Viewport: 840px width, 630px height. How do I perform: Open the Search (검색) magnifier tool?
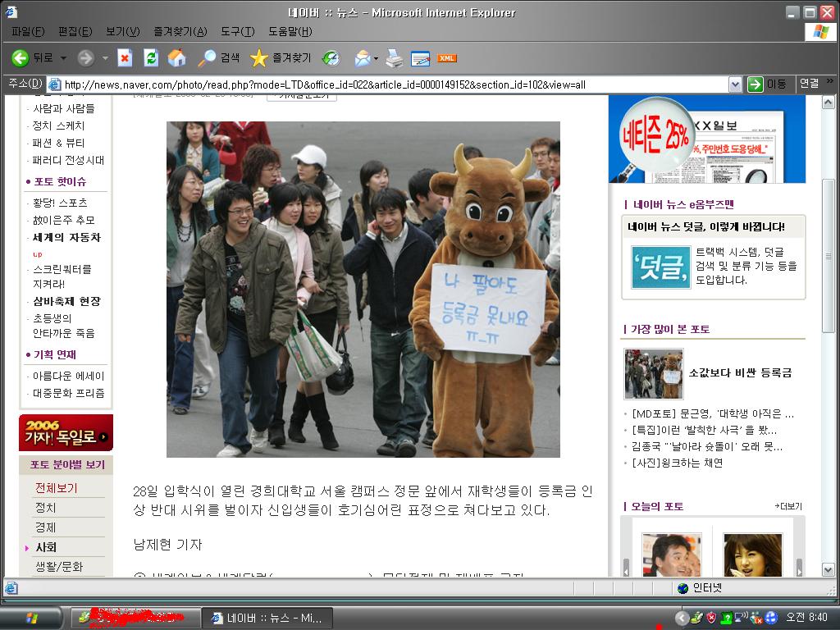click(218, 57)
